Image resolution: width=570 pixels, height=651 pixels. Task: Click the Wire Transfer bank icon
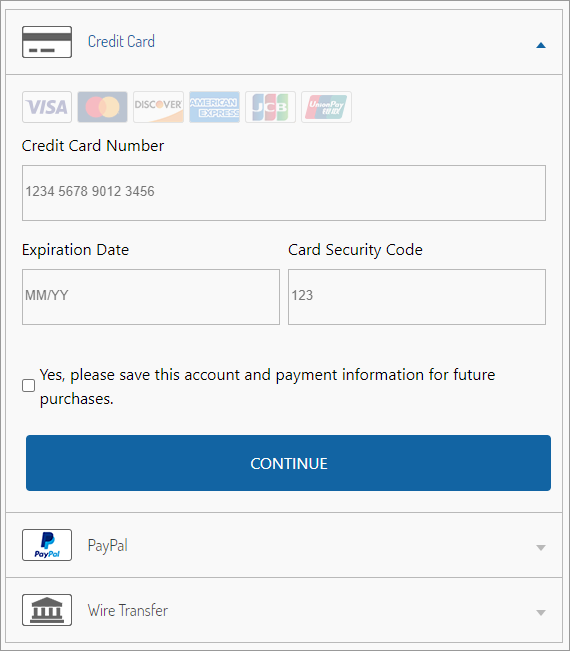(x=47, y=610)
